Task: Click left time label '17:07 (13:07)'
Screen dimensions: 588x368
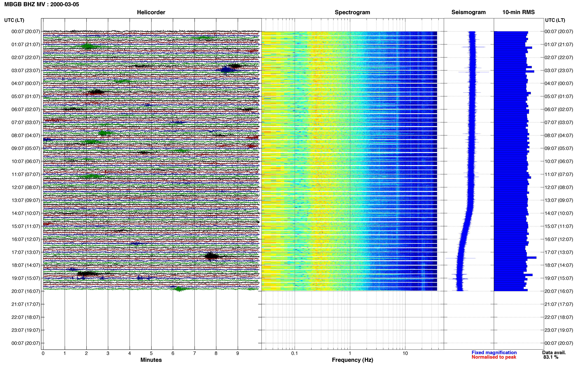Action: (x=26, y=252)
